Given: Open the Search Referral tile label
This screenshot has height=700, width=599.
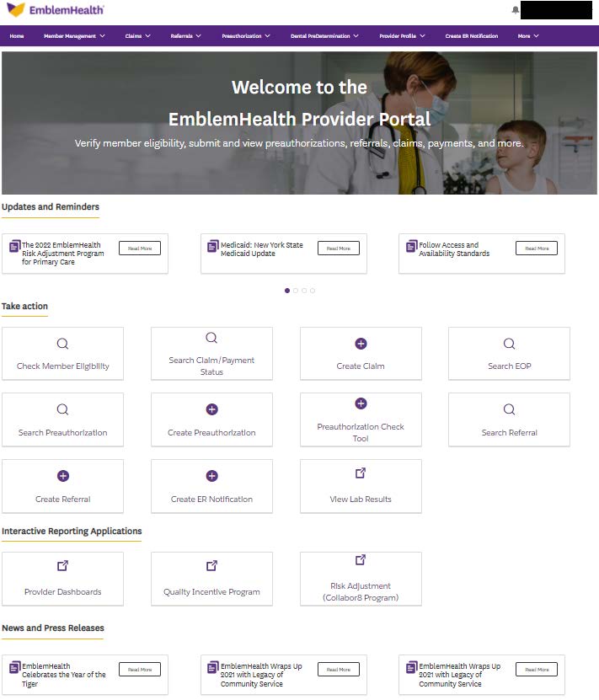Looking at the screenshot, I should pyautogui.click(x=510, y=433).
